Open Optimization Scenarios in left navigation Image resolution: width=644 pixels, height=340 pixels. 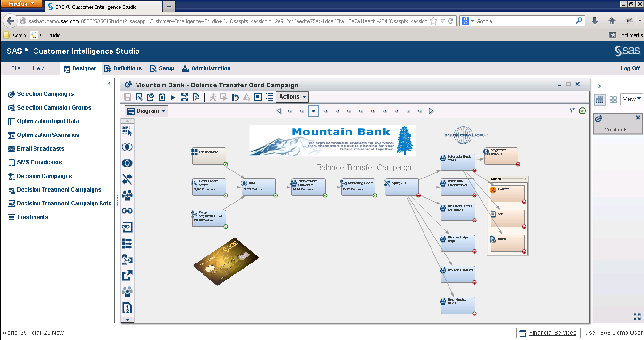44,135
